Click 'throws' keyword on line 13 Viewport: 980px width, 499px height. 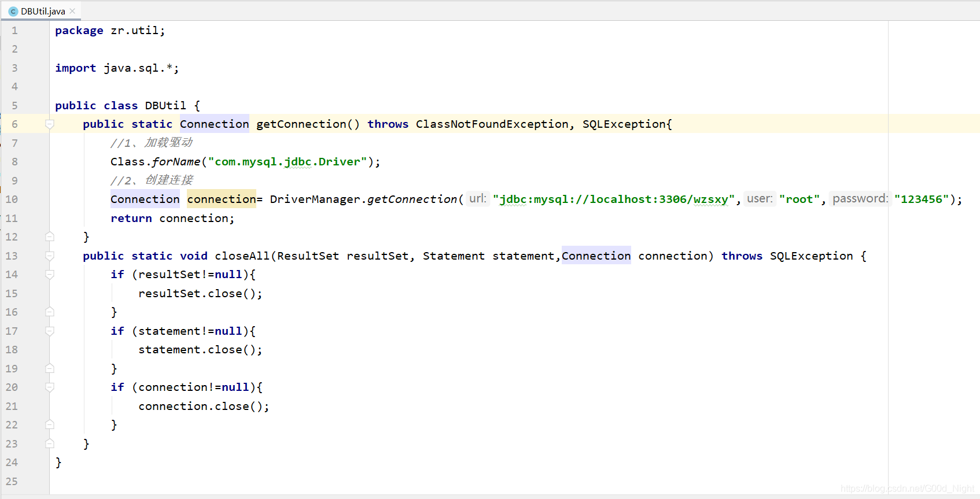click(742, 256)
